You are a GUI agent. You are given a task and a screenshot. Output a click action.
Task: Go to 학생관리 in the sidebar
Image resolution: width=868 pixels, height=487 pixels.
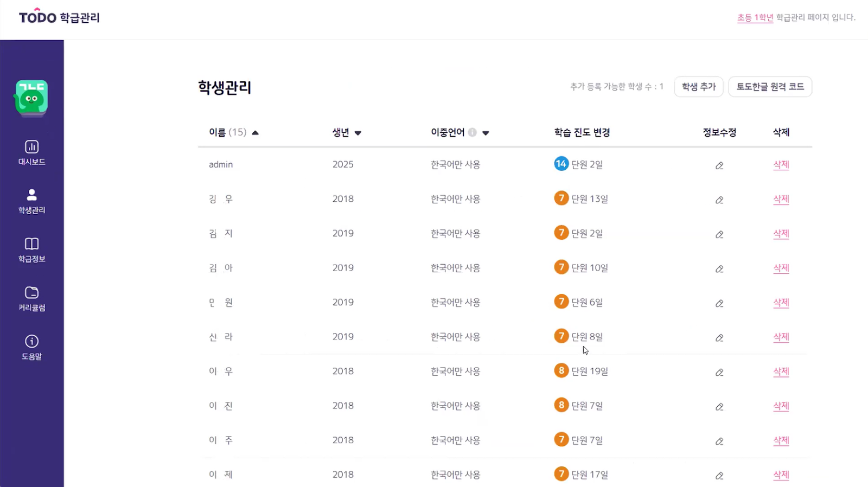(x=31, y=201)
